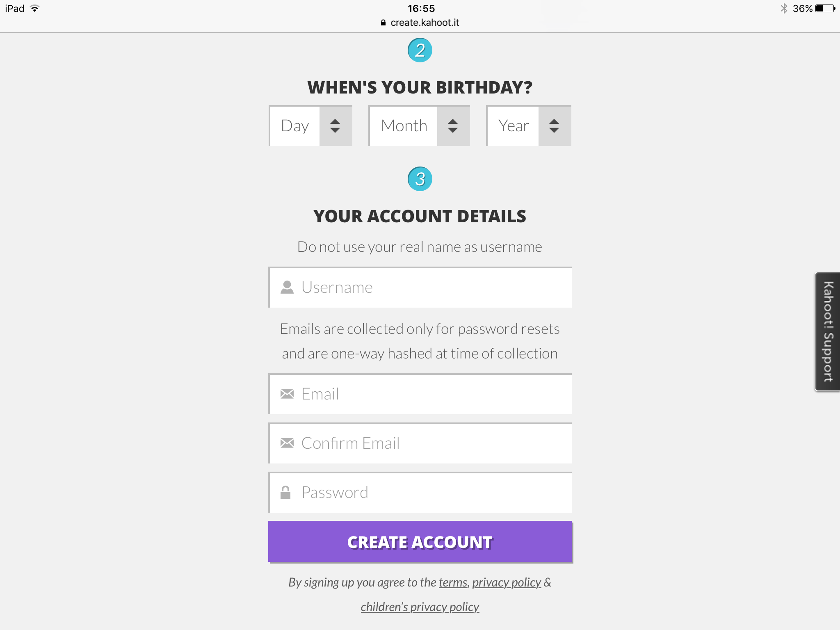Tap the Wi-Fi icon in status bar
This screenshot has width=840, height=630.
click(x=35, y=9)
